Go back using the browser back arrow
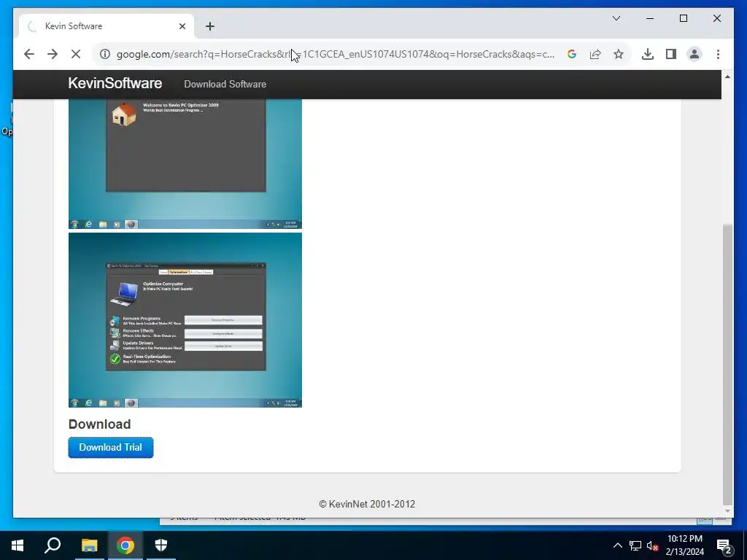Image resolution: width=747 pixels, height=560 pixels. point(29,54)
